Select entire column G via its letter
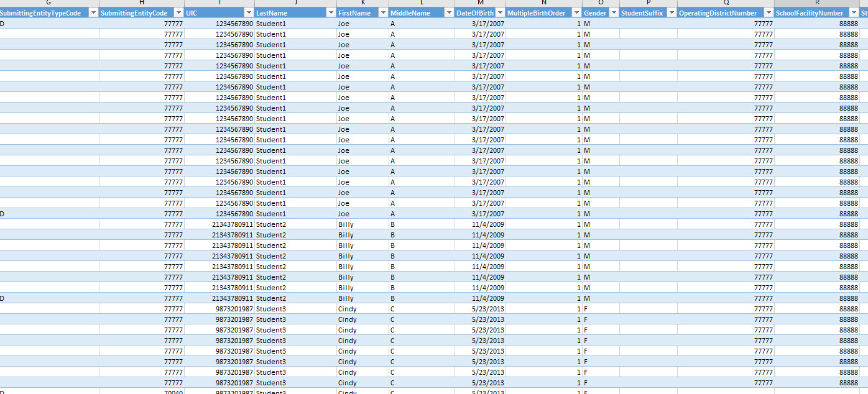The height and width of the screenshot is (394, 868). coord(49,3)
